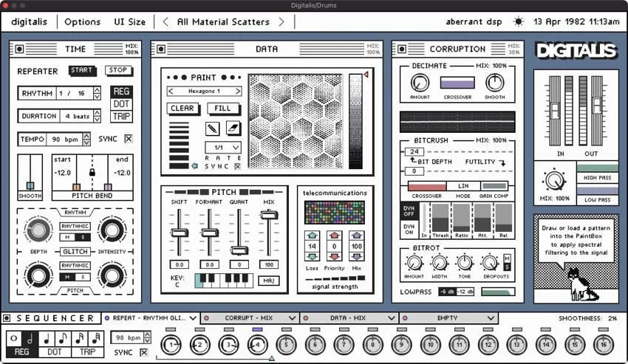Click the Decimate crossover purple bar
This screenshot has width=628, height=364.
457,83
